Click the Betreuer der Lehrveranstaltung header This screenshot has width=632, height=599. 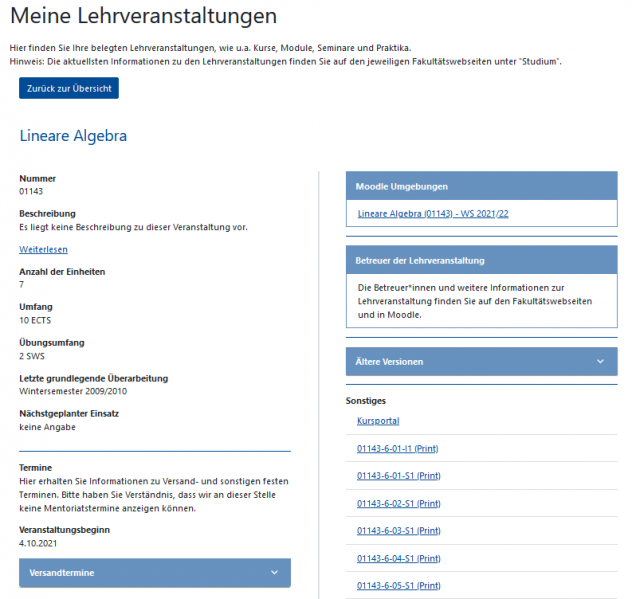(x=481, y=262)
